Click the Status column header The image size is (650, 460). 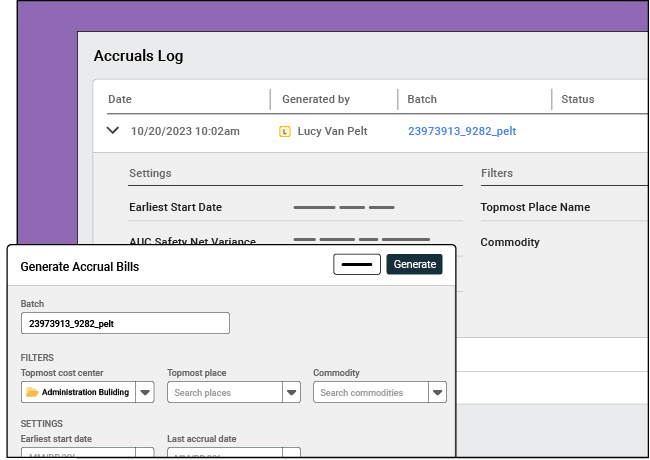coord(578,99)
